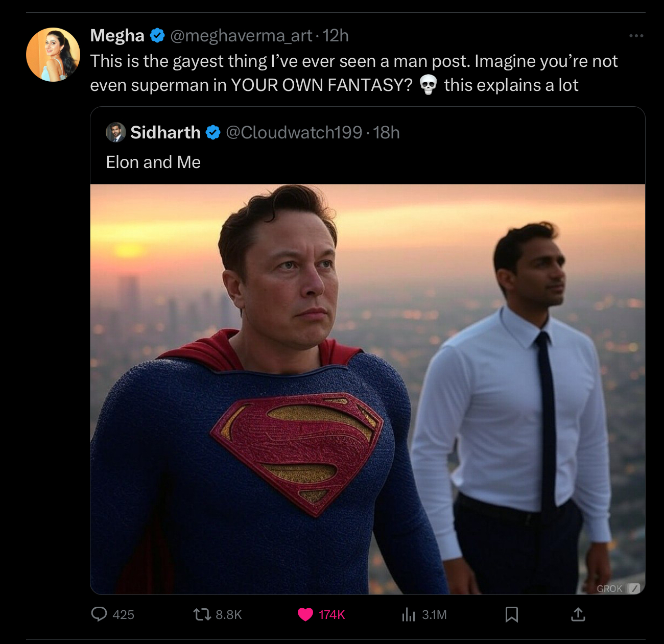Click Megha's verified blue badge
The width and height of the screenshot is (664, 644).
[x=157, y=36]
